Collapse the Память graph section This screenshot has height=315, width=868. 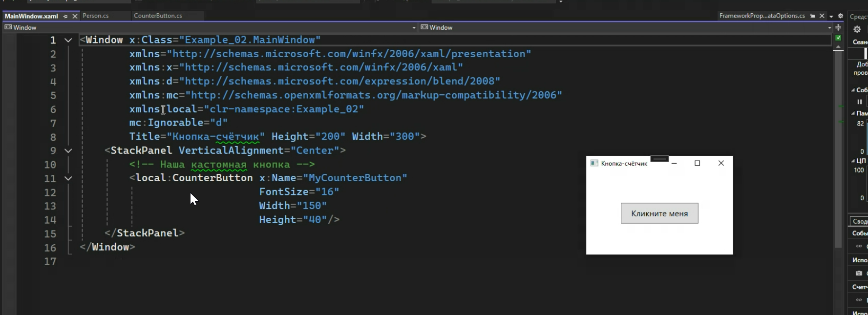tap(853, 113)
